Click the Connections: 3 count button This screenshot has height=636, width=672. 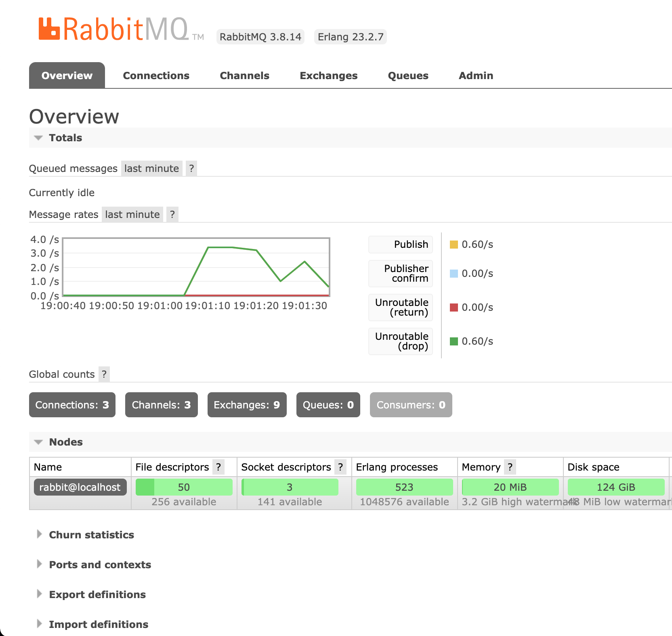(72, 405)
